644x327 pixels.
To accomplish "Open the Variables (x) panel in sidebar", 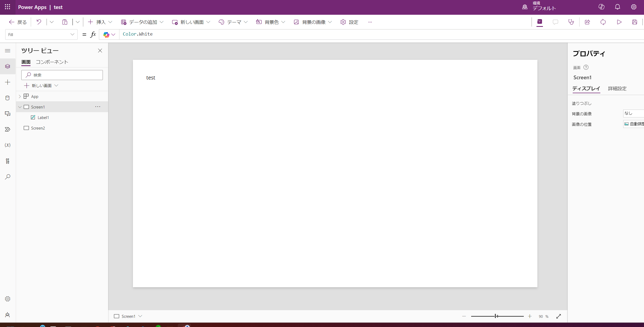I will pyautogui.click(x=7, y=145).
